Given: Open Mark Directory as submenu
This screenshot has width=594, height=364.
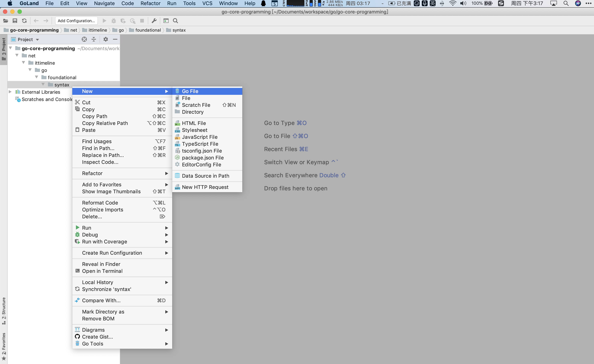Looking at the screenshot, I should 122,312.
